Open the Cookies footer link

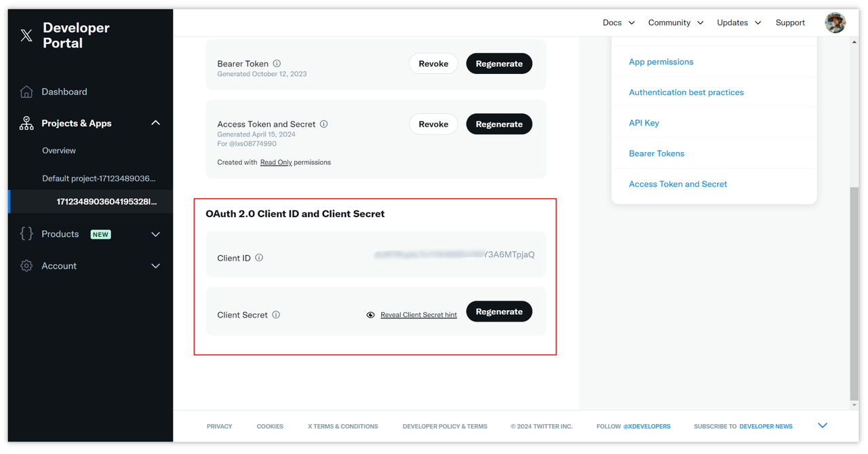point(270,426)
